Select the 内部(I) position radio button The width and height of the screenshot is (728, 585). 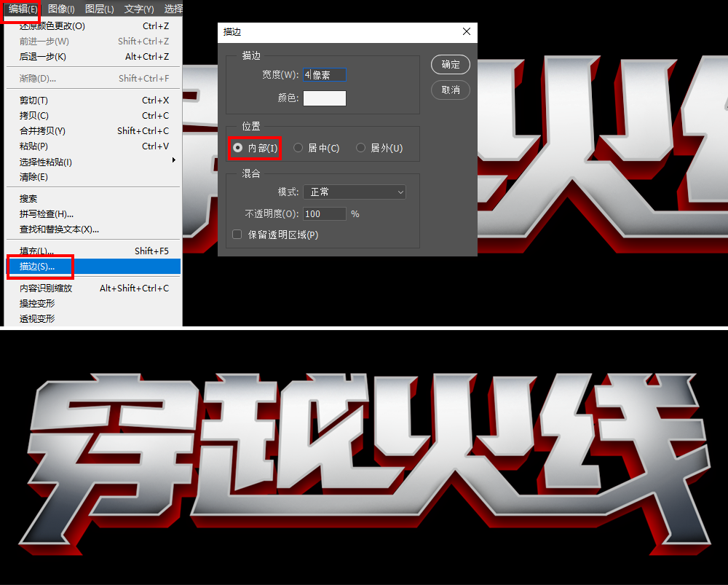click(x=238, y=148)
